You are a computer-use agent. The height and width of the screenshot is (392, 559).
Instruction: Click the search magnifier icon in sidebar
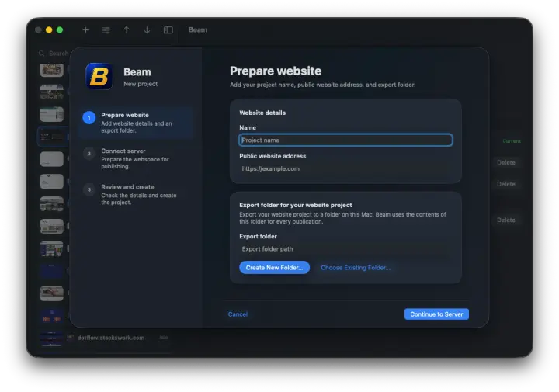click(x=42, y=54)
